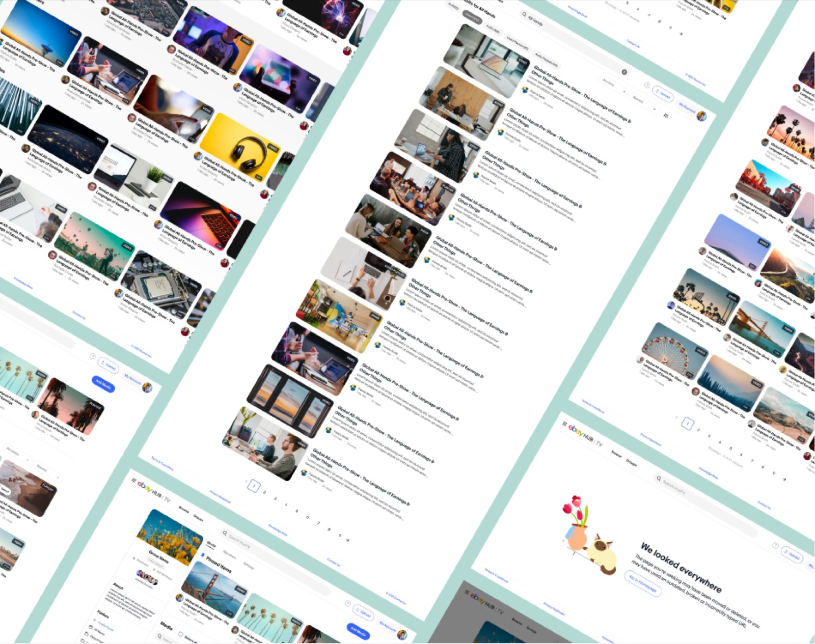Select the Video filter chip on search results

[x=472, y=17]
